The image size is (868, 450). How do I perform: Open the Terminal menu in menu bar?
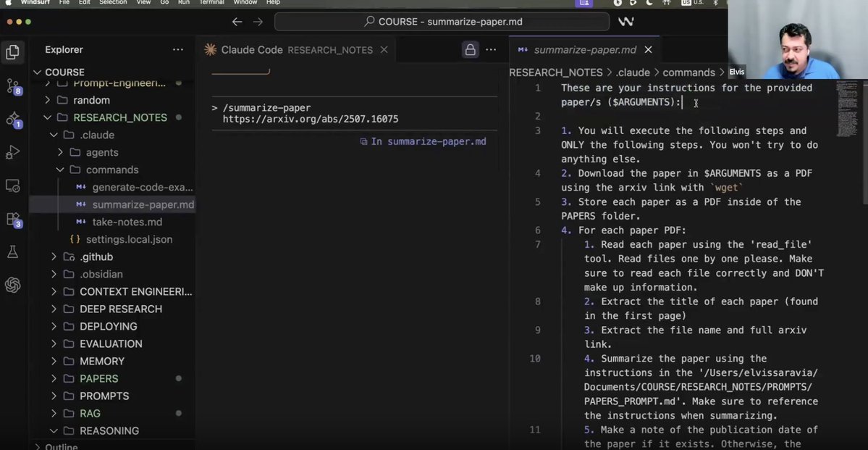pos(211,3)
